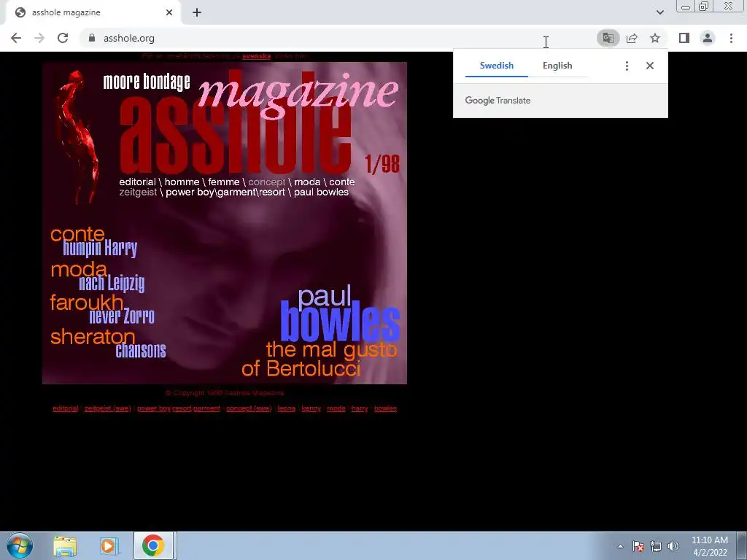Click the 'chansons' cover headline
Viewport: 747px width, 560px height.
[141, 351]
